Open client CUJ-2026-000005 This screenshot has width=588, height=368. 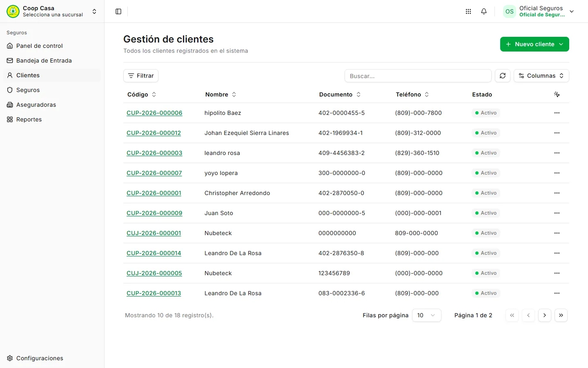[154, 273]
